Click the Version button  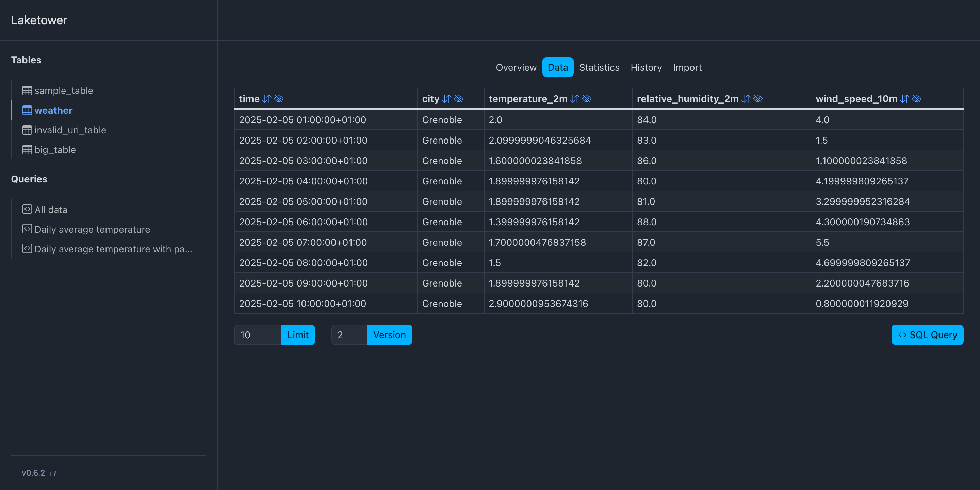[389, 335]
